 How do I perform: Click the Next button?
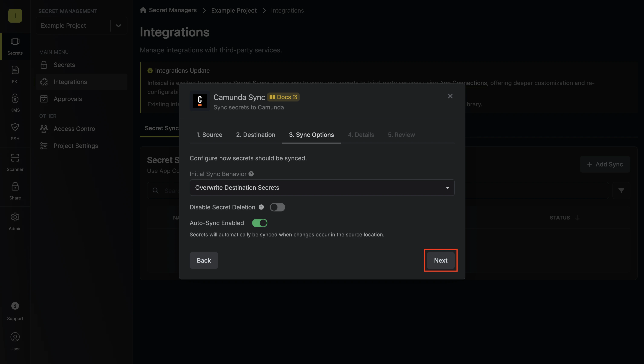441,260
